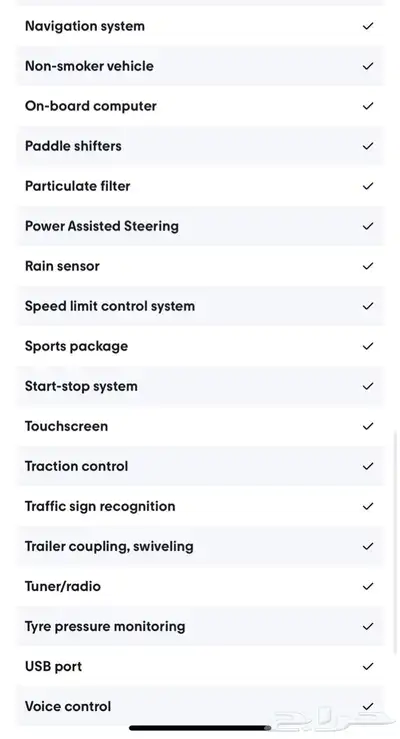Click the checkmark next to Tuner/radio
Screen dimensions: 400x739
(x=368, y=586)
